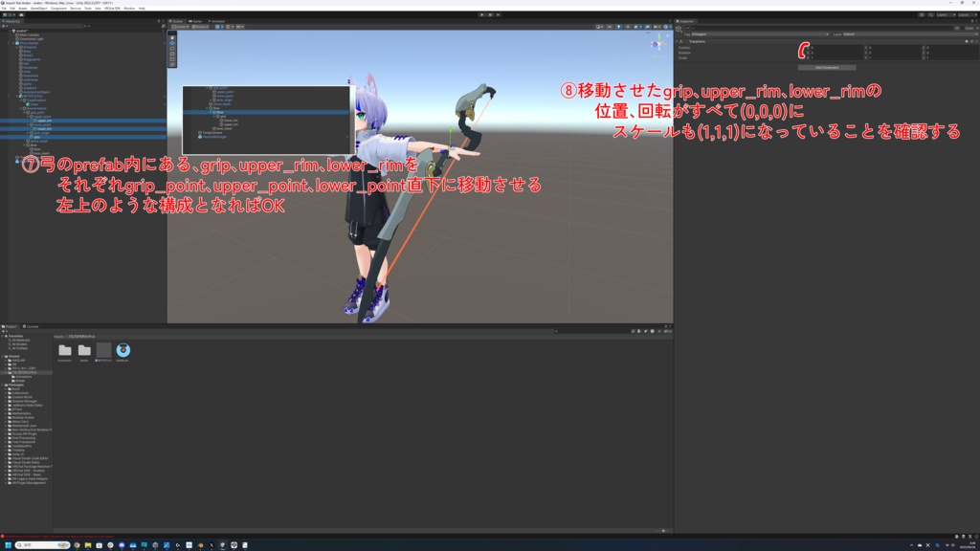The height and width of the screenshot is (551, 980).
Task: Click the Transform component icon in the Inspector
Action: pyautogui.click(x=681, y=41)
